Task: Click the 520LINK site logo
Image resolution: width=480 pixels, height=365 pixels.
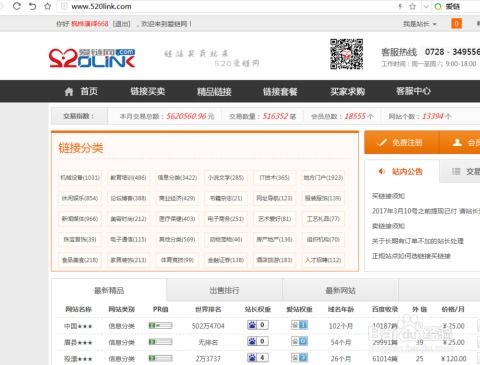Action: [92, 58]
